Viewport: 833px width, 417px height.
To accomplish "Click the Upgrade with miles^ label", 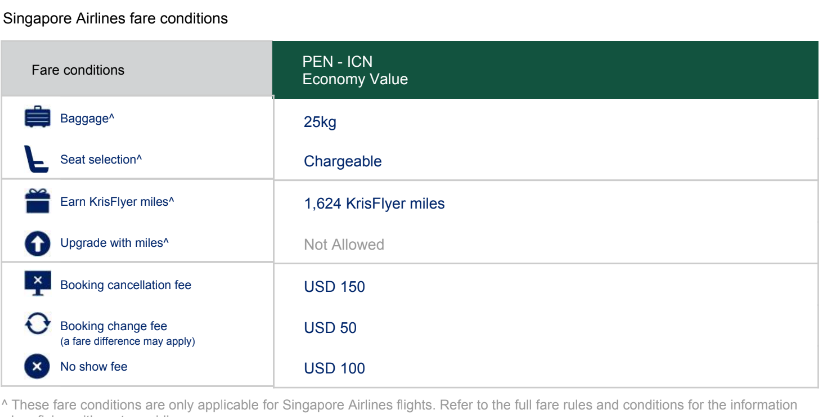I will click(x=114, y=243).
